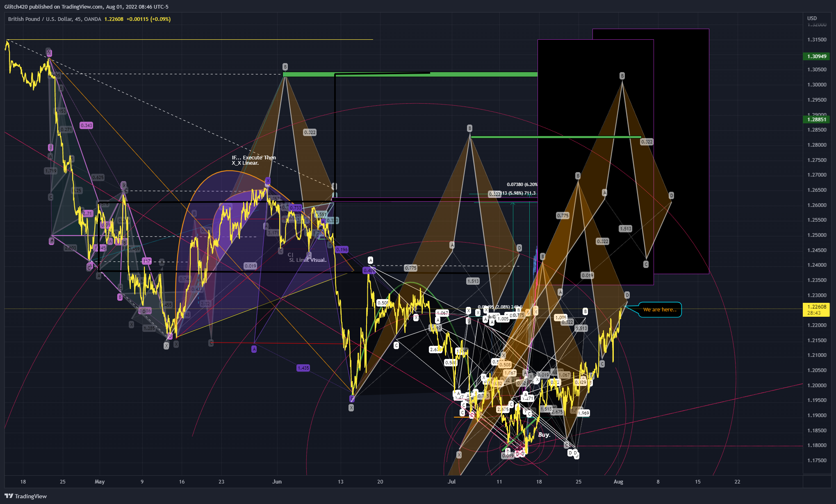Click the Jul label on time axis
The width and height of the screenshot is (836, 504).
(x=451, y=481)
